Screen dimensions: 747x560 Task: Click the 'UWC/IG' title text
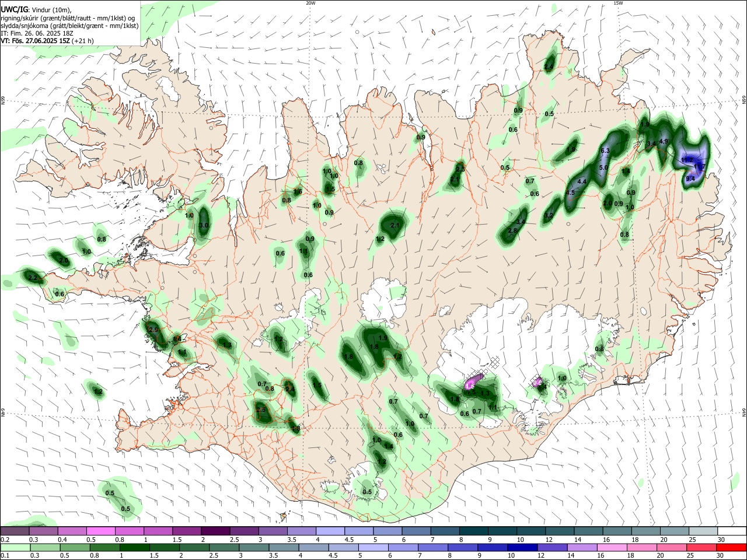point(14,10)
